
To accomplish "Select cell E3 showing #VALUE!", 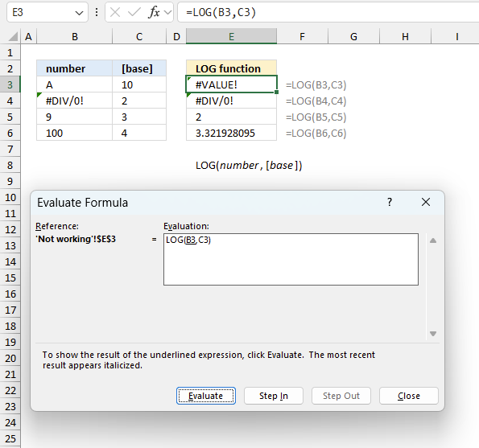I will point(231,84).
